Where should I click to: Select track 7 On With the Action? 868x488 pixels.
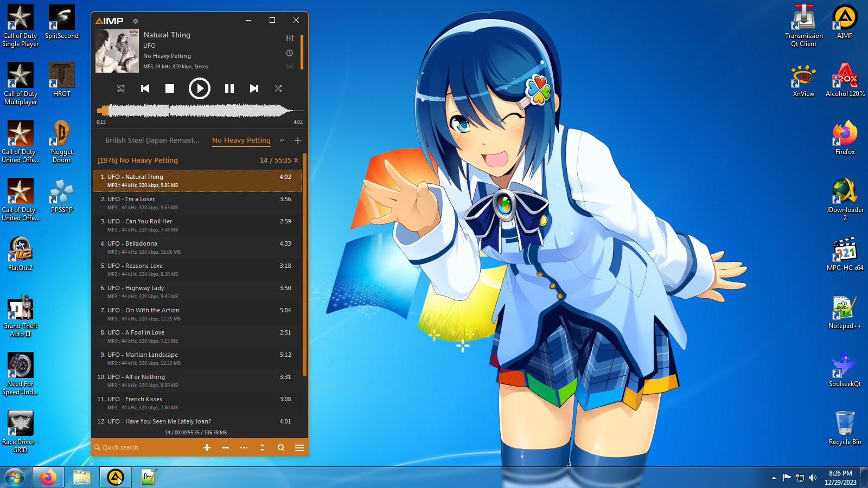tap(197, 314)
